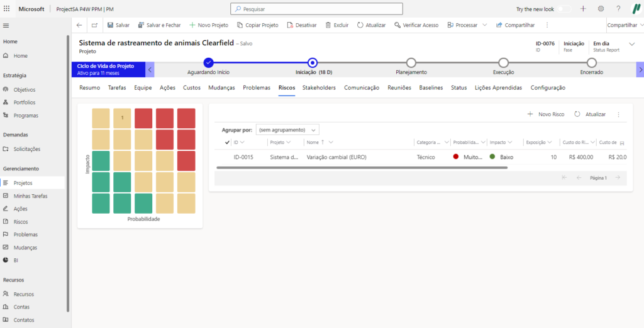Open the Agrupar por dropdown
644x328 pixels.
(x=287, y=129)
